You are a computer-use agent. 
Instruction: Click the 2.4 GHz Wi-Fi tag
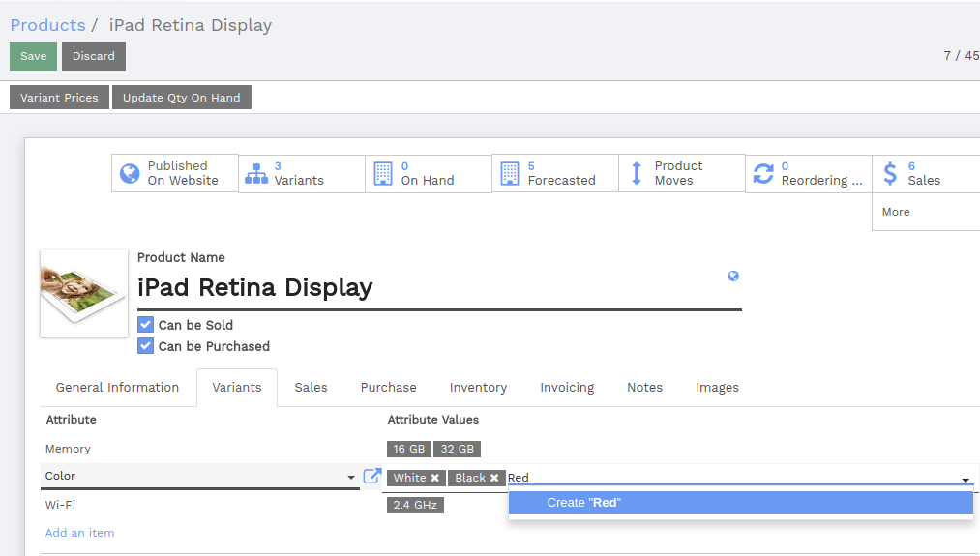click(415, 505)
